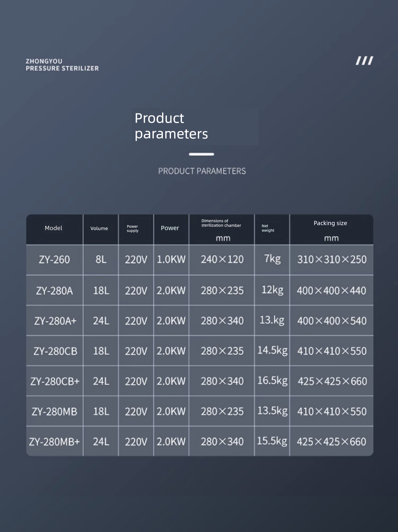Click the 1.0KW power cell

(x=171, y=260)
